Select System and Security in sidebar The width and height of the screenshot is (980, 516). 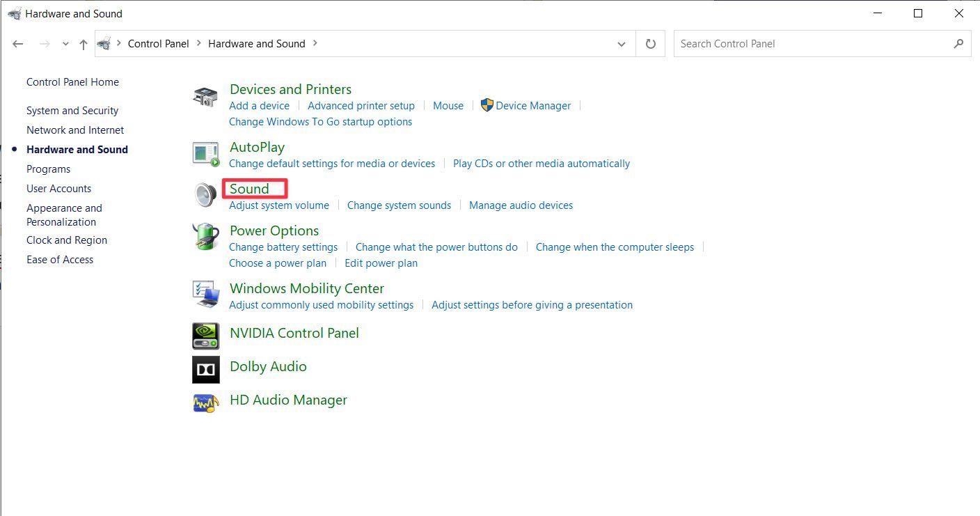click(72, 111)
